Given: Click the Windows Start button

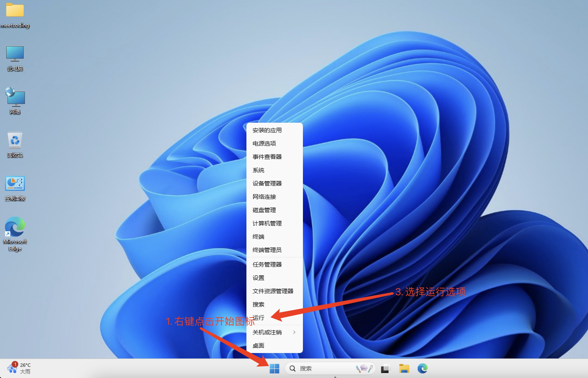Looking at the screenshot, I should pyautogui.click(x=274, y=368).
